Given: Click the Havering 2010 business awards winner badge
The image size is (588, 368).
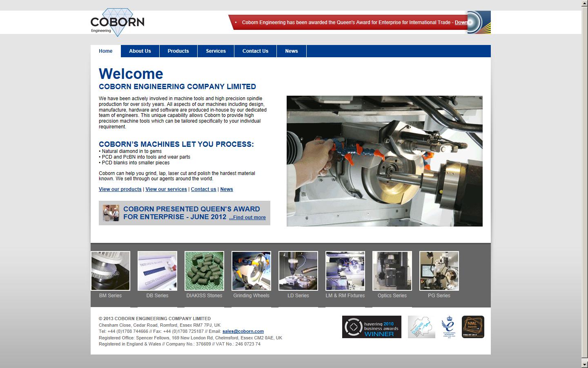Looking at the screenshot, I should [372, 327].
